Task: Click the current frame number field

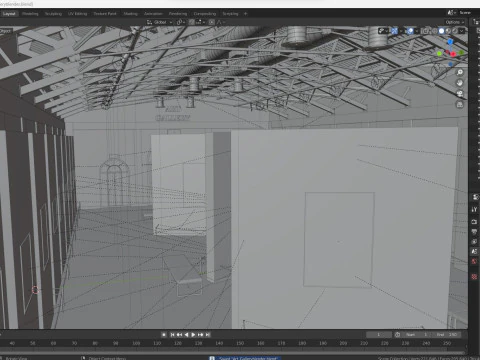Action: (x=379, y=335)
